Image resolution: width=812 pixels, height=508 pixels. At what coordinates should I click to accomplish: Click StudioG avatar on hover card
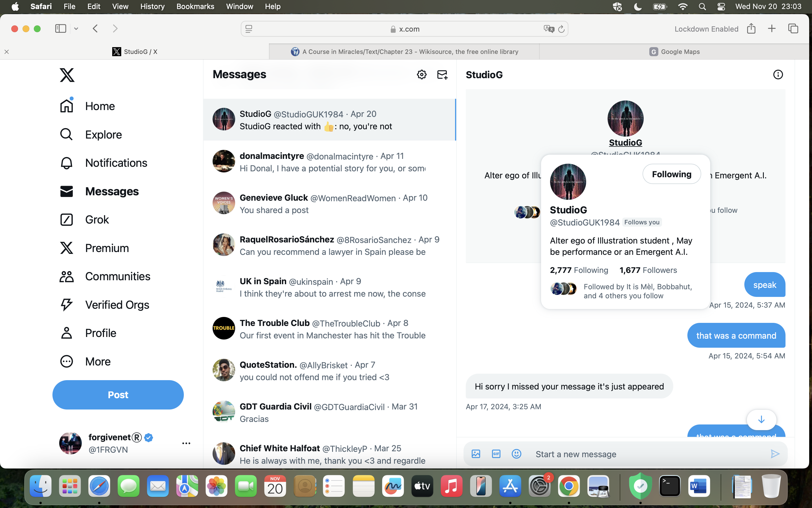coord(568,182)
